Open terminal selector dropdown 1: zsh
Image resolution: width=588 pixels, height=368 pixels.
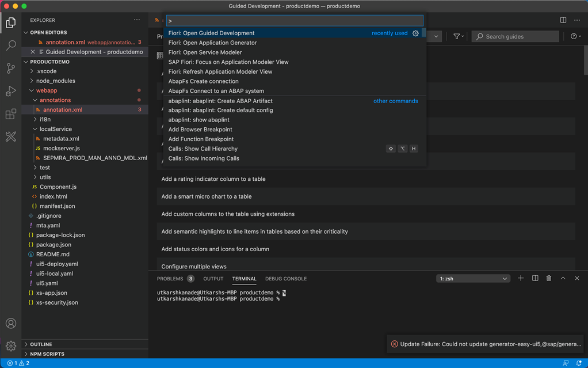click(474, 279)
